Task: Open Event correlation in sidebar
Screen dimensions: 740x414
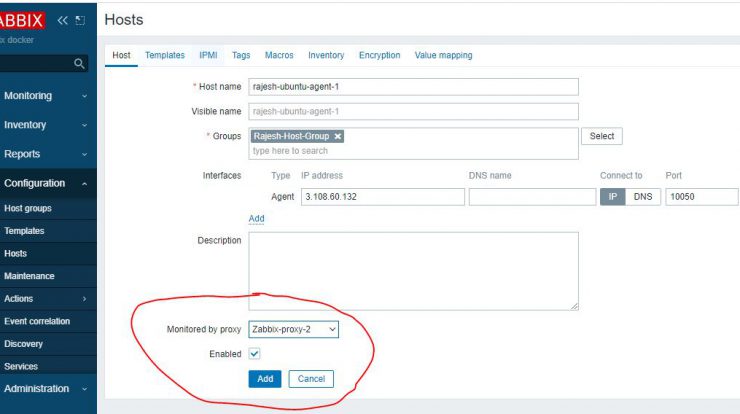Action: [37, 321]
